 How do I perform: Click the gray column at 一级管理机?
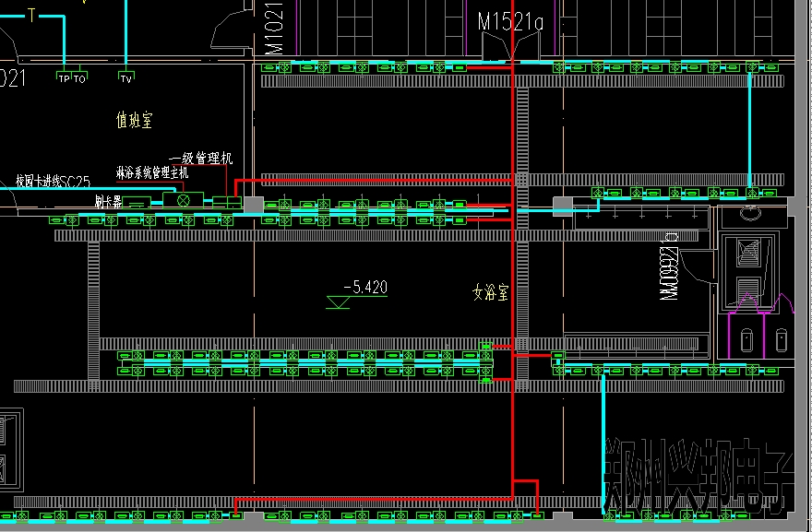click(253, 205)
